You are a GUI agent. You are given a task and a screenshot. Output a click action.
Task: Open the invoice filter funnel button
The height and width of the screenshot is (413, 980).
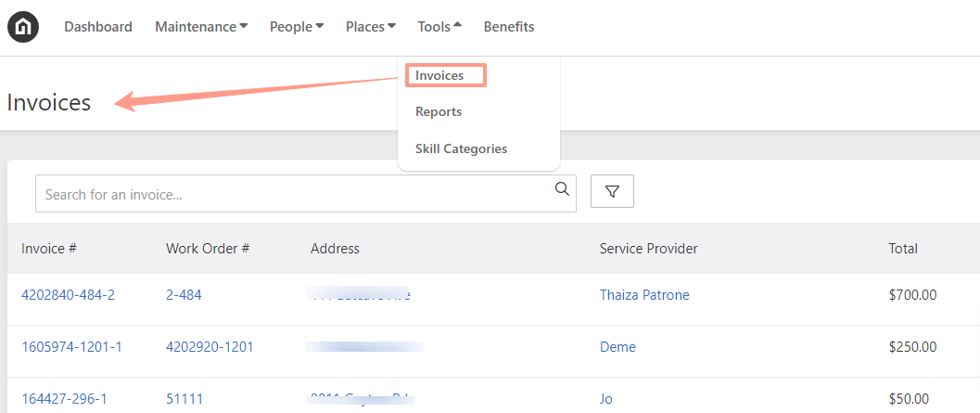click(613, 191)
